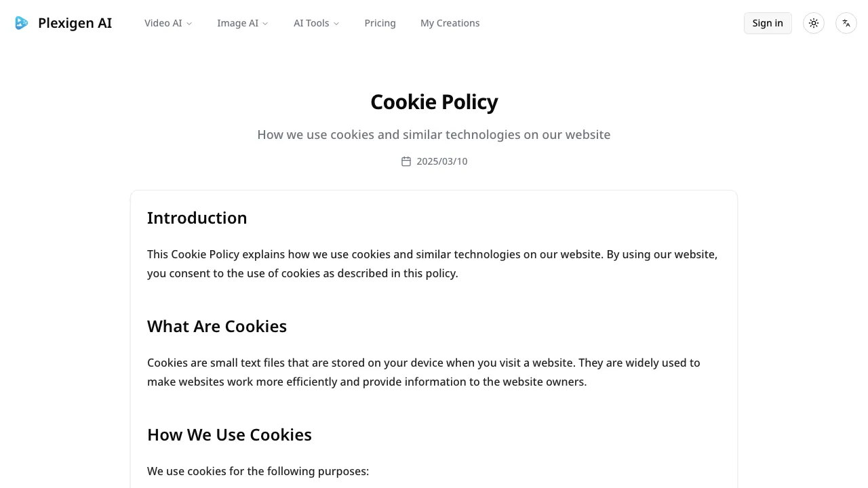Click the Plexigen AI logo icon
Screen dimensions: 868x488
click(22, 23)
